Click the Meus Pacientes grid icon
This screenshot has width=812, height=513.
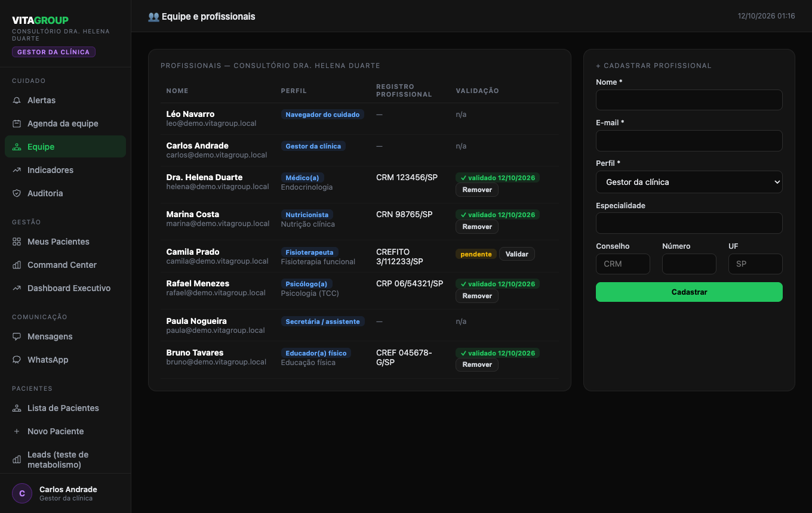(x=17, y=242)
